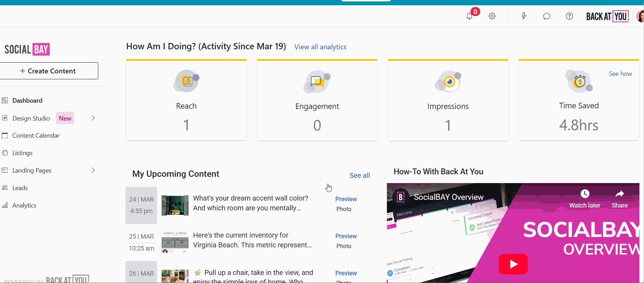Open Analytics menu item
Viewport: 644px width, 283px height.
[24, 205]
